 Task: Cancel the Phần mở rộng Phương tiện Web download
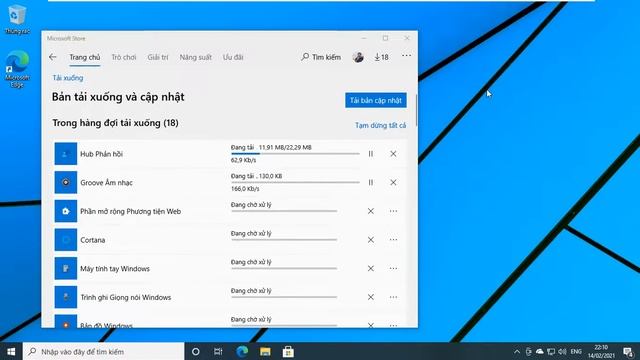click(x=371, y=211)
